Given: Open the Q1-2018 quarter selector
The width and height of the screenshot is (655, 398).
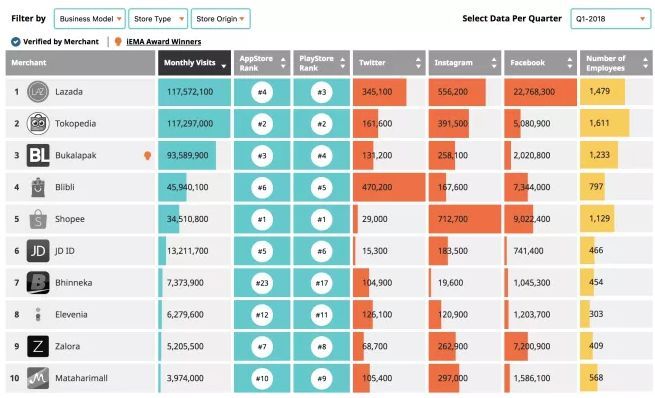Looking at the screenshot, I should click(x=610, y=19).
